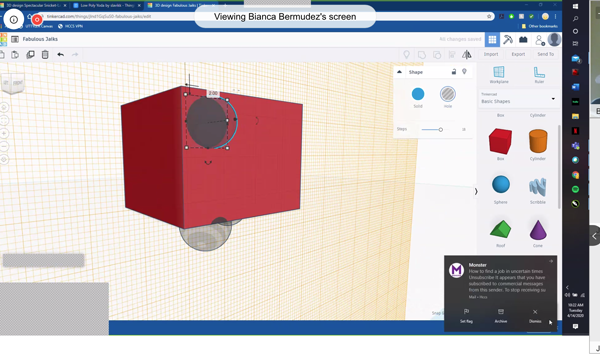Activate the Ruler tool
Image resolution: width=600 pixels, height=364 pixels.
539,75
